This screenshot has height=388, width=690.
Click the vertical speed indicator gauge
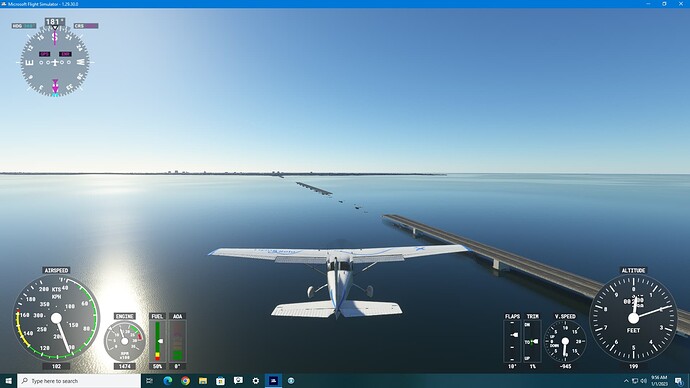tap(565, 341)
